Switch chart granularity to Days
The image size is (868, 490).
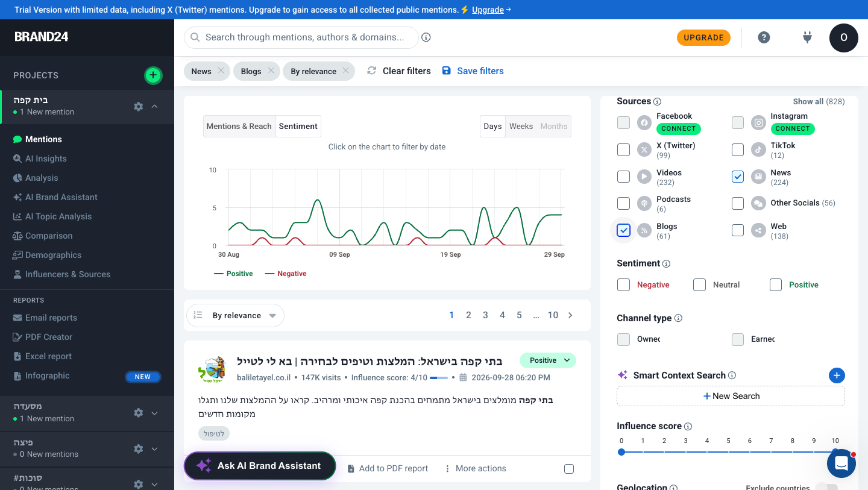point(492,126)
